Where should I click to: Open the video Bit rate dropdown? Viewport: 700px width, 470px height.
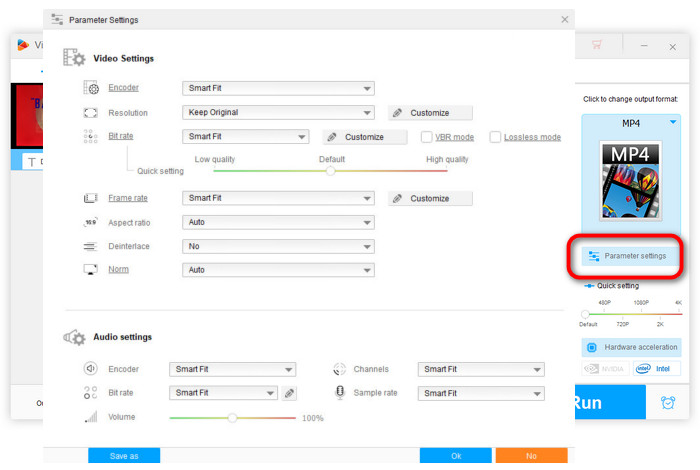click(x=245, y=137)
